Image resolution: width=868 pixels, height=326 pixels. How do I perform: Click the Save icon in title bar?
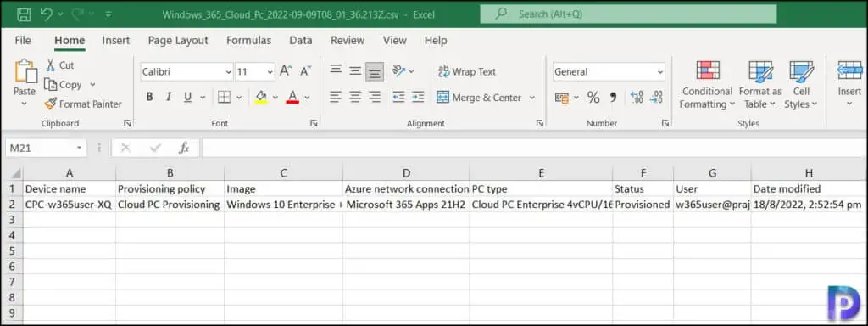(24, 14)
